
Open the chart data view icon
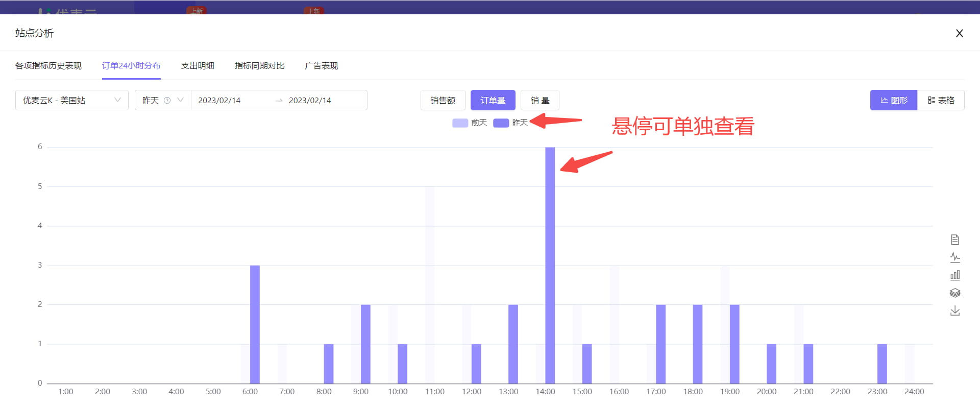click(955, 240)
